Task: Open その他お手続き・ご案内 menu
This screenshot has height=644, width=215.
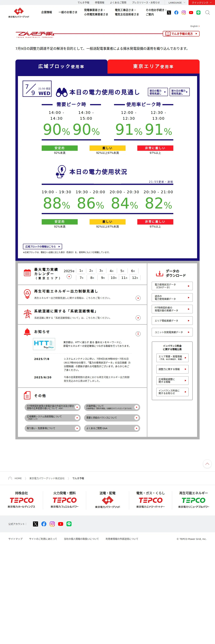Action: (156, 12)
